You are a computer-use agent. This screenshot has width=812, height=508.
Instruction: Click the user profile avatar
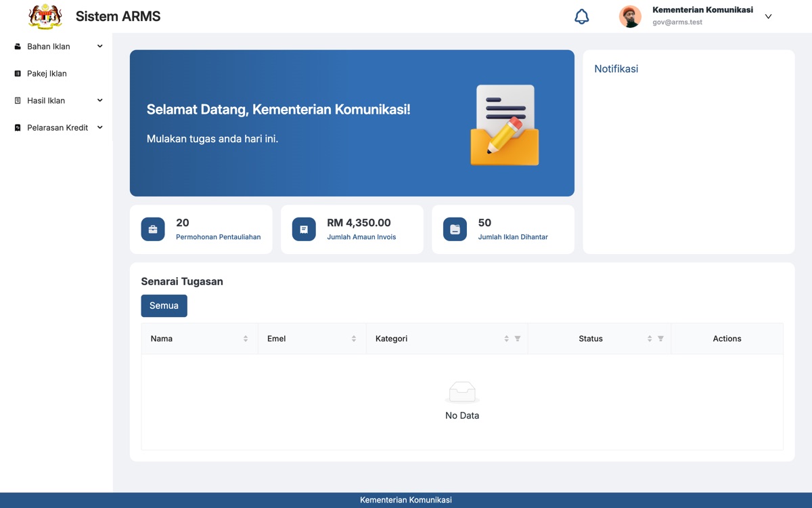pos(630,16)
